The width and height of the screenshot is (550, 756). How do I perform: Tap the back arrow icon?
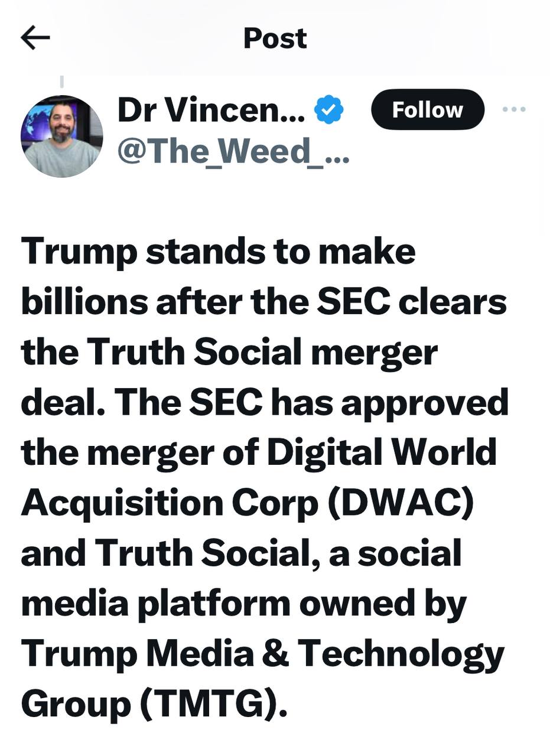click(x=35, y=38)
